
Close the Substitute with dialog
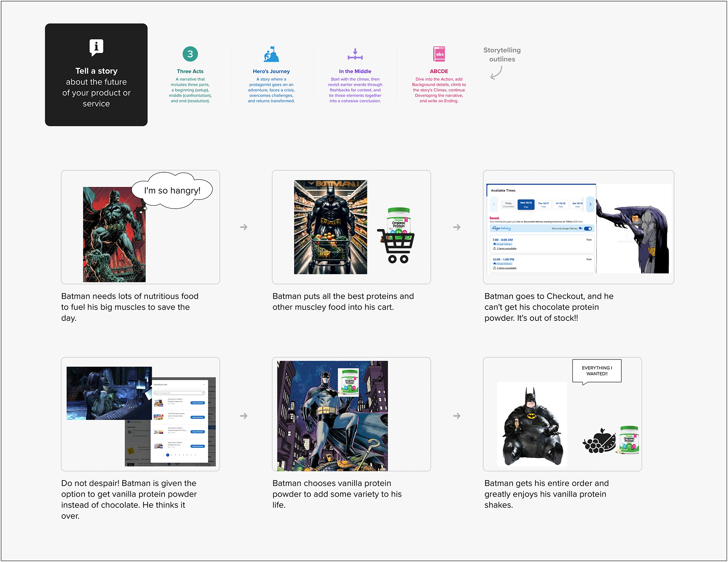[x=204, y=385]
